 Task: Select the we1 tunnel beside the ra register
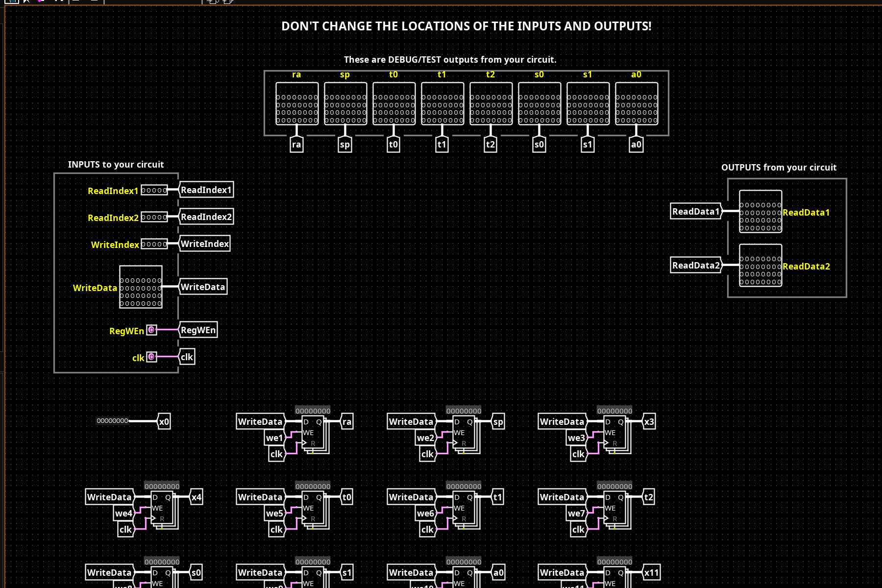(x=274, y=438)
